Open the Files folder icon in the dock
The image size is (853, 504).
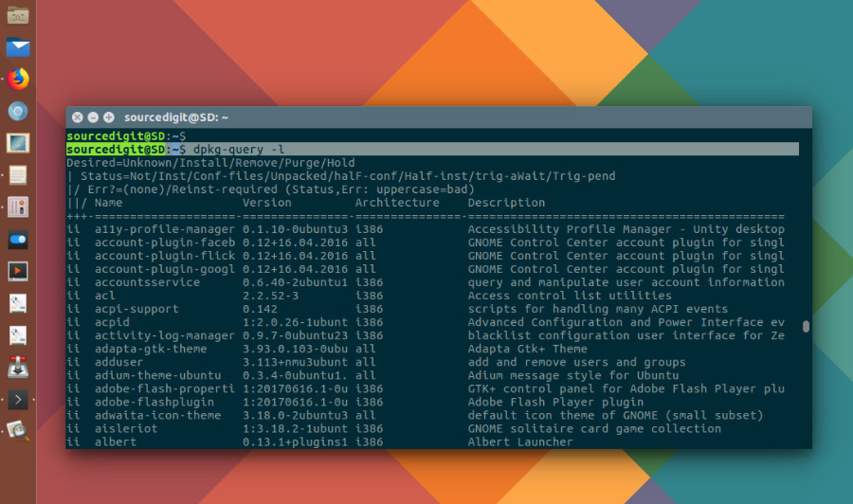pyautogui.click(x=18, y=16)
